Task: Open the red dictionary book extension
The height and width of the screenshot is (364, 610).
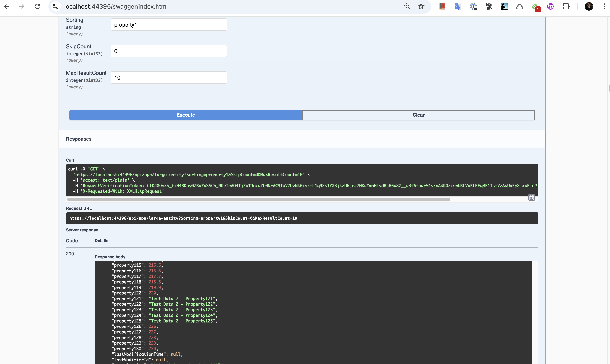Action: 442,7
